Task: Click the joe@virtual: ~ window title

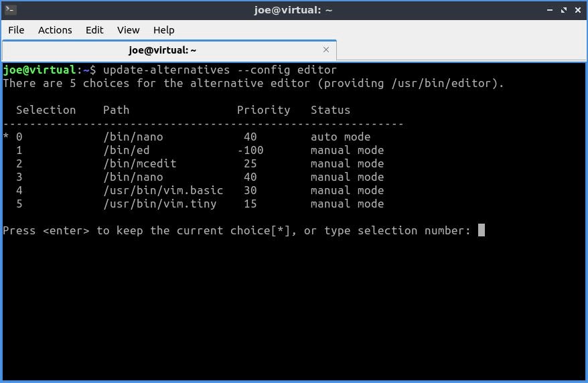Action: tap(293, 10)
